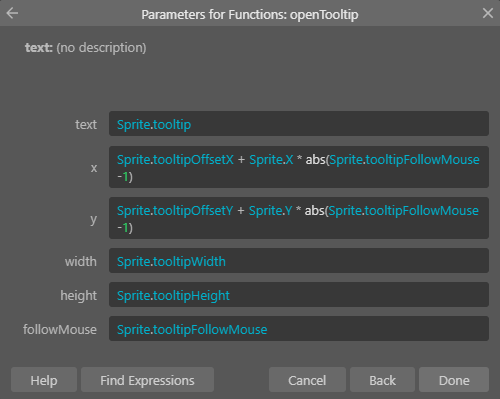Click the width field containing Sprite.tooltipWidth
500x399 pixels.
(x=299, y=261)
